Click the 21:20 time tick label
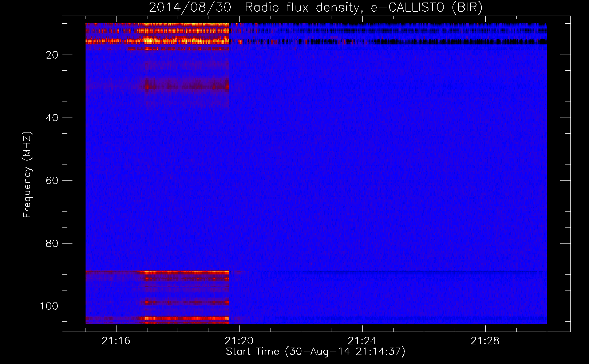The height and width of the screenshot is (364, 589). 239,341
